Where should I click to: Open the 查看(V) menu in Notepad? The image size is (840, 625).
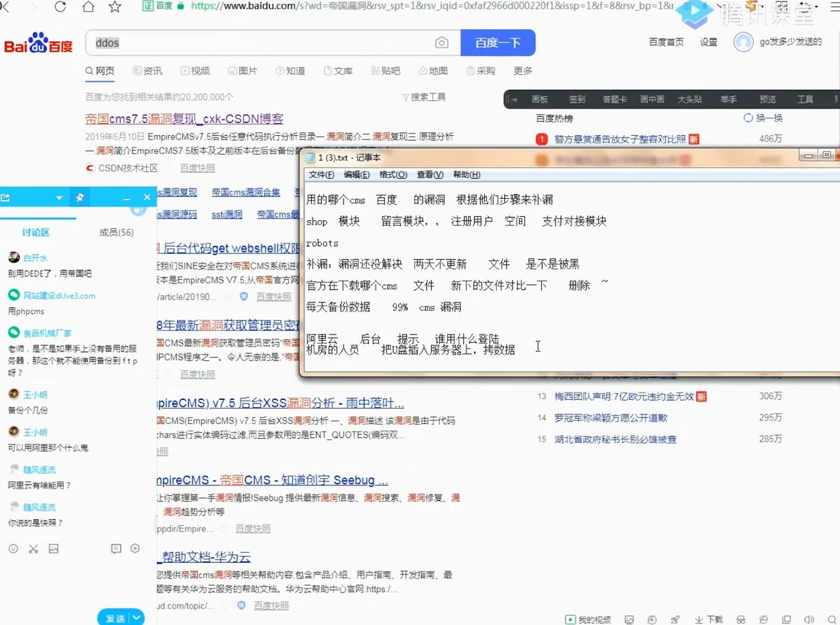tap(430, 175)
